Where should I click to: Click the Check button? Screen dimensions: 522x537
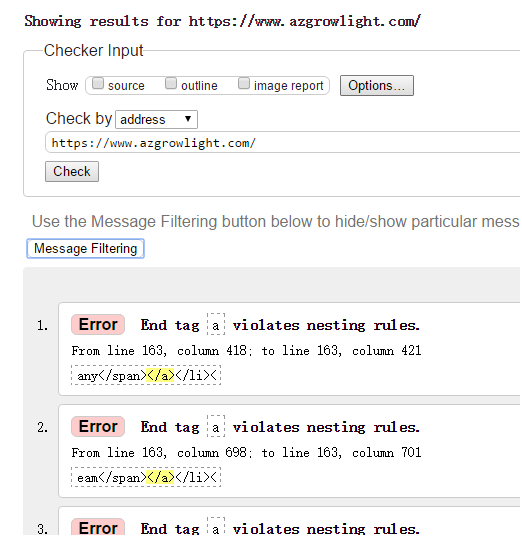(x=72, y=172)
